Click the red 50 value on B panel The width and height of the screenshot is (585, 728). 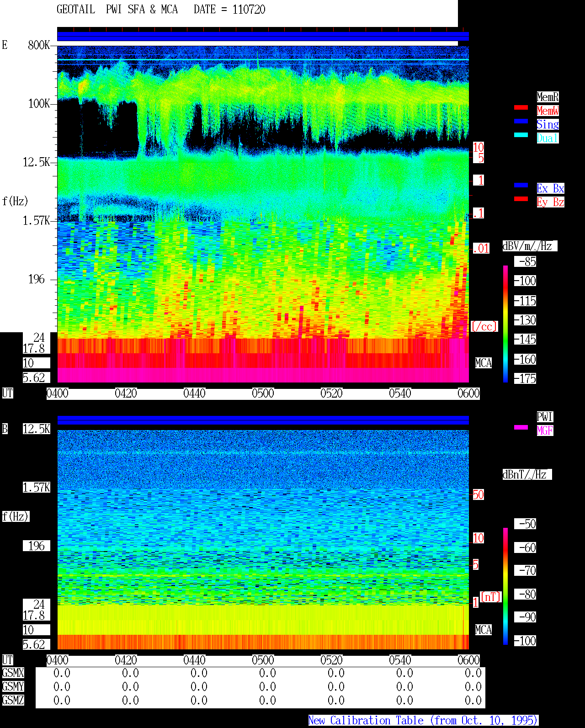point(478,494)
